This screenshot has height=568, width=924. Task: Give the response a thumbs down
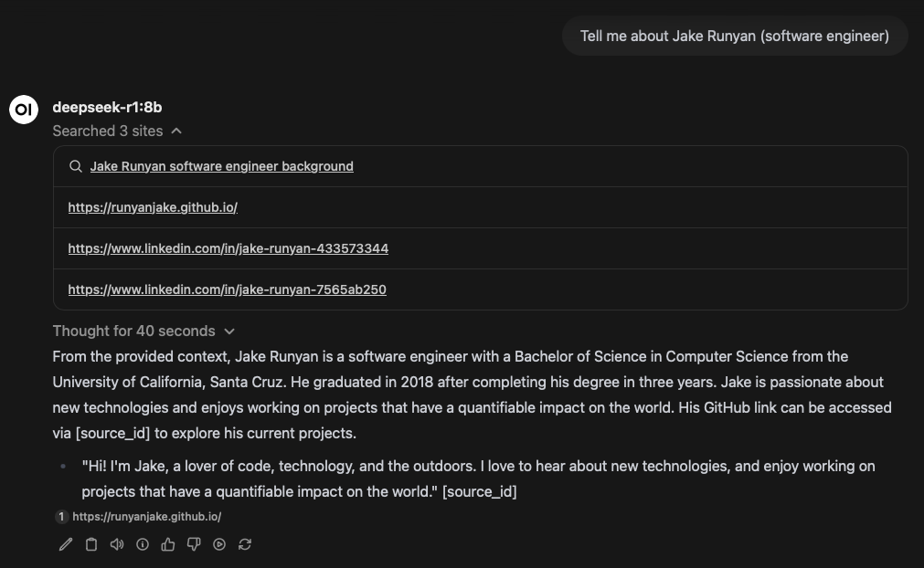pos(194,544)
